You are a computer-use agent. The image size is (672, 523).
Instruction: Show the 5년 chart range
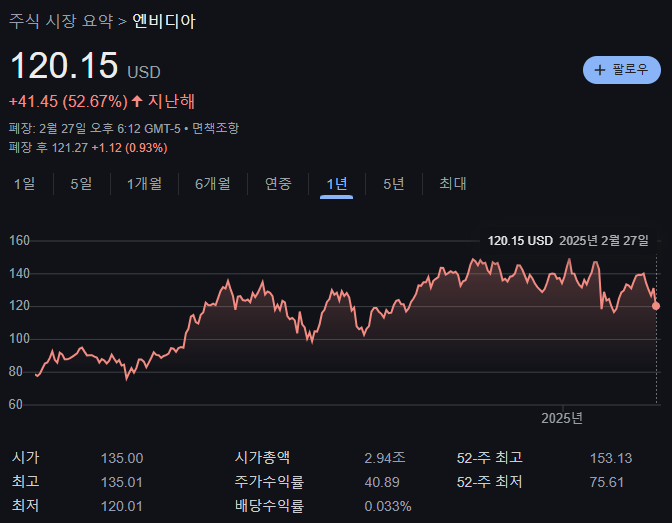(393, 184)
